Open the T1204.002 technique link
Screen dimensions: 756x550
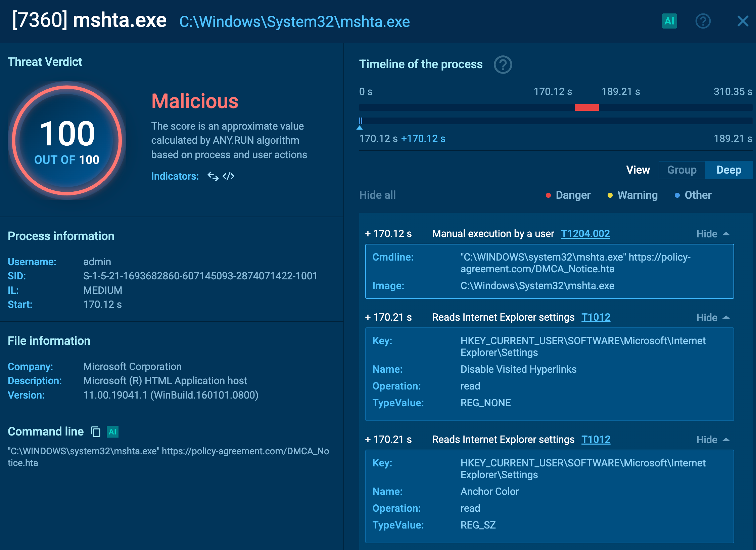tap(585, 234)
